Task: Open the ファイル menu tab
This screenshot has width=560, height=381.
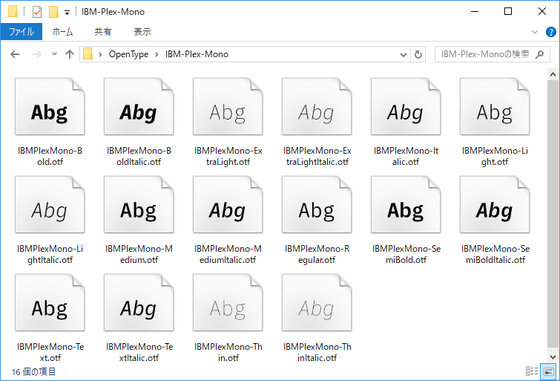Action: [21, 32]
